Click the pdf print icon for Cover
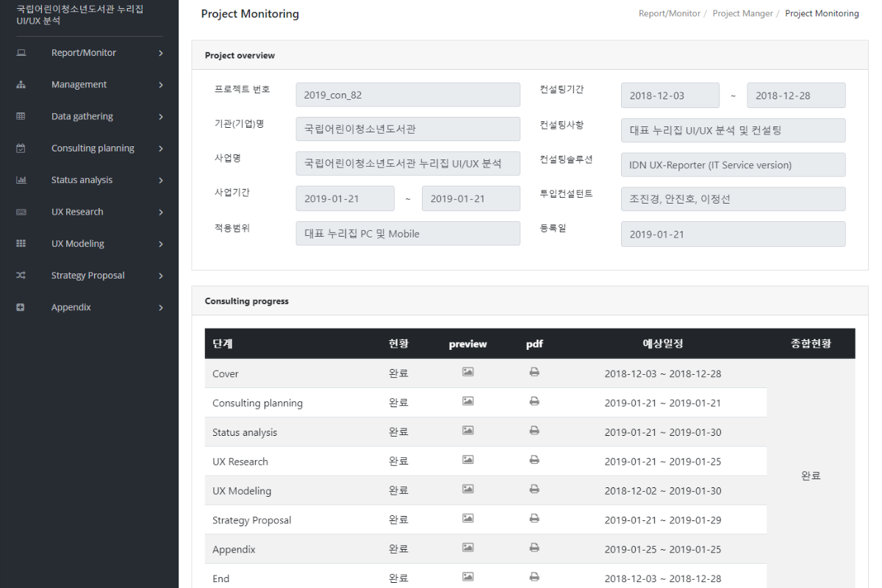 [534, 373]
